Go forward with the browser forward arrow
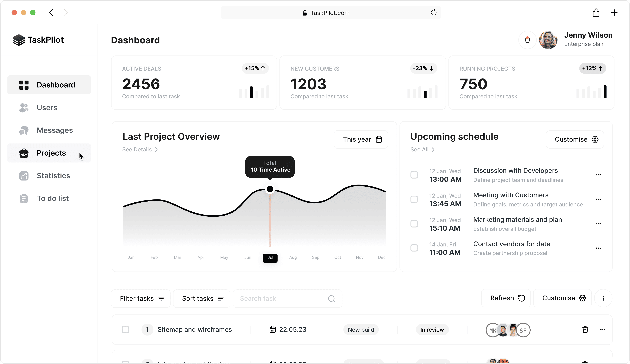 [66, 13]
